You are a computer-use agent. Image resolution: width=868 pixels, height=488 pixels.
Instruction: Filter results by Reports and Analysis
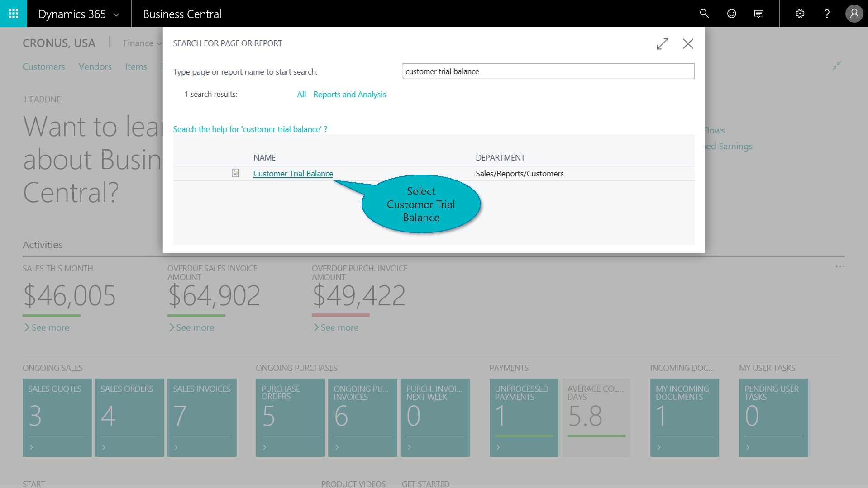[x=349, y=95]
